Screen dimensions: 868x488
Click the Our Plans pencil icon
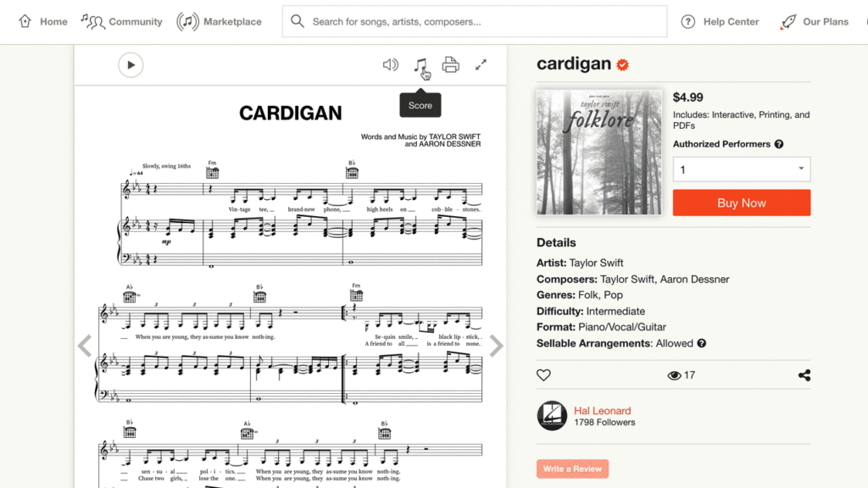(x=788, y=19)
